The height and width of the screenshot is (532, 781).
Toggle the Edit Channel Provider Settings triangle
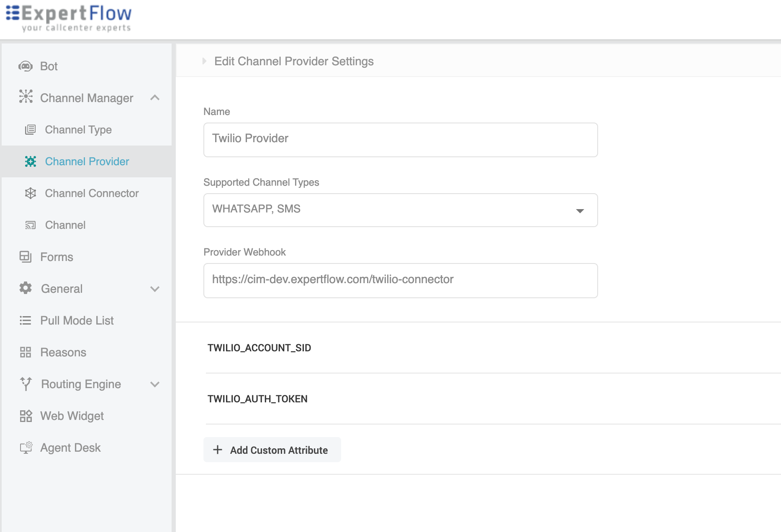(x=204, y=61)
